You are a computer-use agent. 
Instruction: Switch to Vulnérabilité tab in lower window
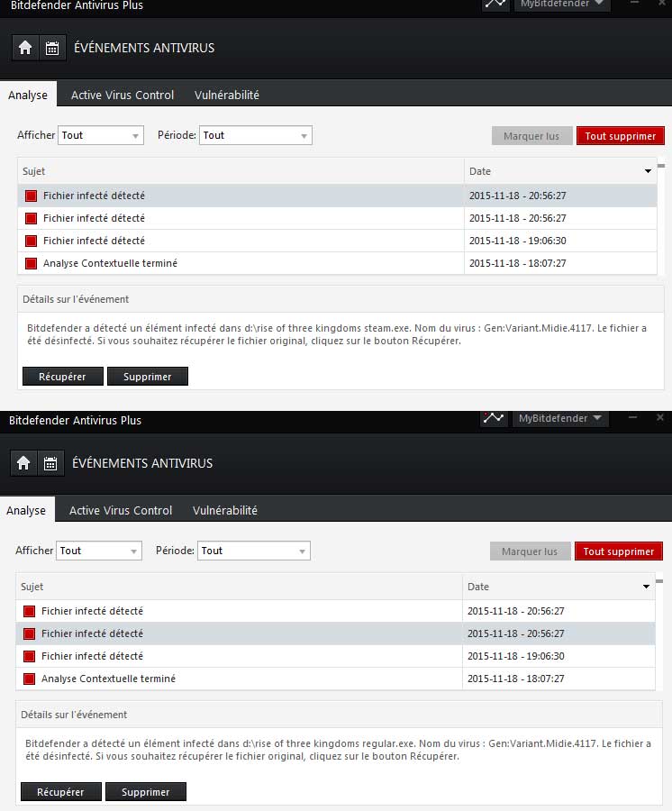click(225, 510)
